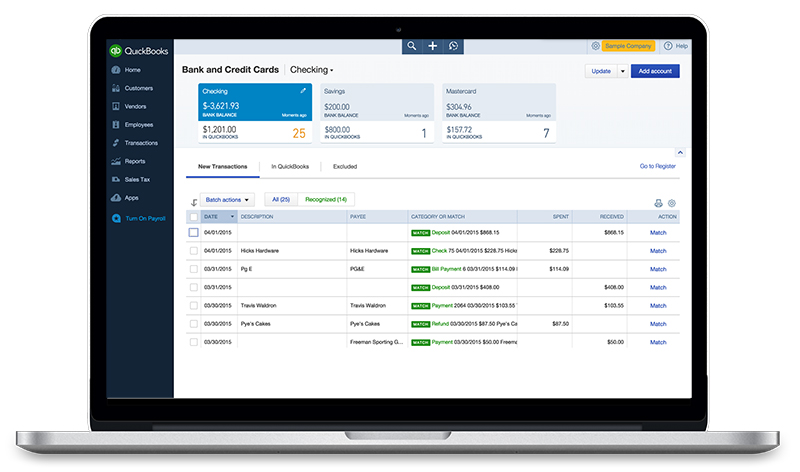The image size is (800, 472).
Task: Open recent transactions clock icon
Action: [453, 46]
